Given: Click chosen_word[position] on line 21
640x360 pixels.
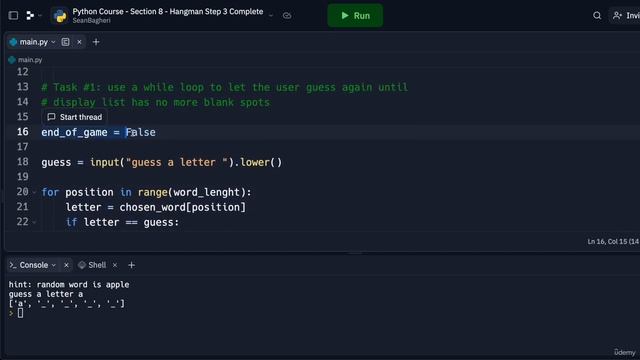Looking at the screenshot, I should (x=182, y=207).
